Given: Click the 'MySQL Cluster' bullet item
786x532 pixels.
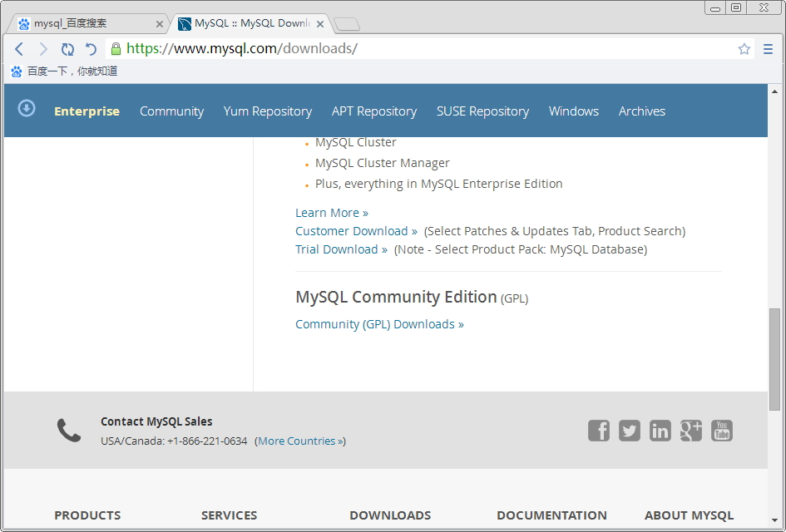Looking at the screenshot, I should pos(356,142).
